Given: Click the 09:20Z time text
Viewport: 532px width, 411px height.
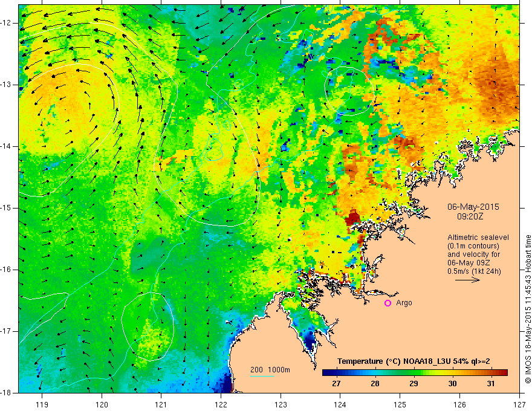Looking at the screenshot, I should (x=470, y=216).
